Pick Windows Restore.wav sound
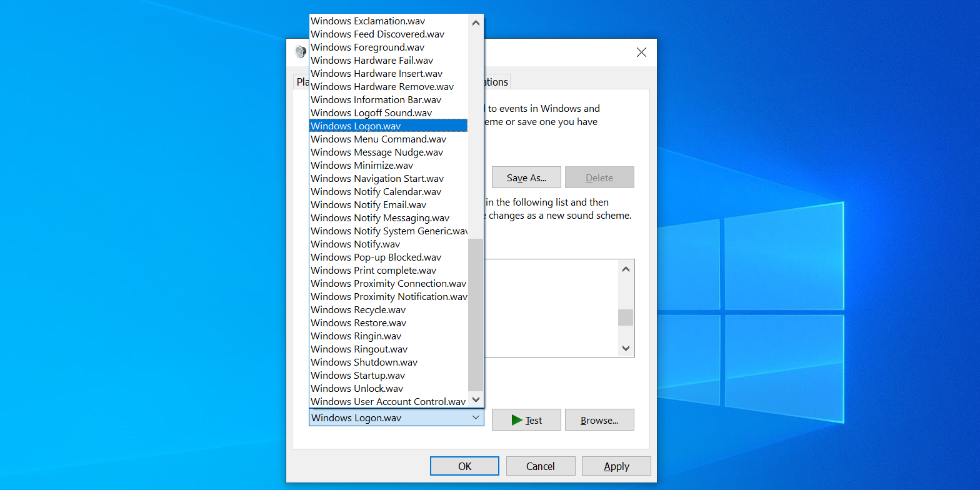Viewport: 980px width, 490px height. click(389, 323)
